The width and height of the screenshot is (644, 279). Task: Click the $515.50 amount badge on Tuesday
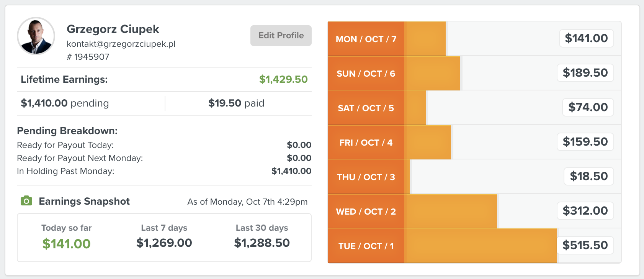click(x=585, y=245)
